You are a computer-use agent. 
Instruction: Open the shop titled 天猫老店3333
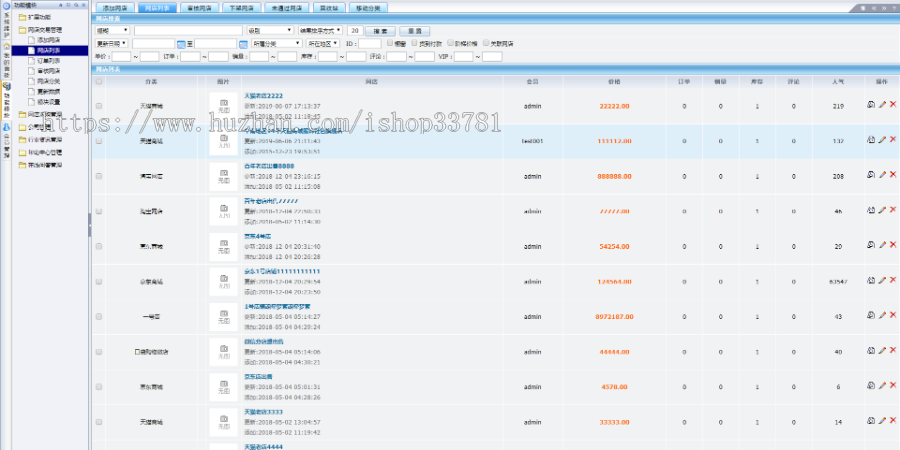(x=263, y=412)
